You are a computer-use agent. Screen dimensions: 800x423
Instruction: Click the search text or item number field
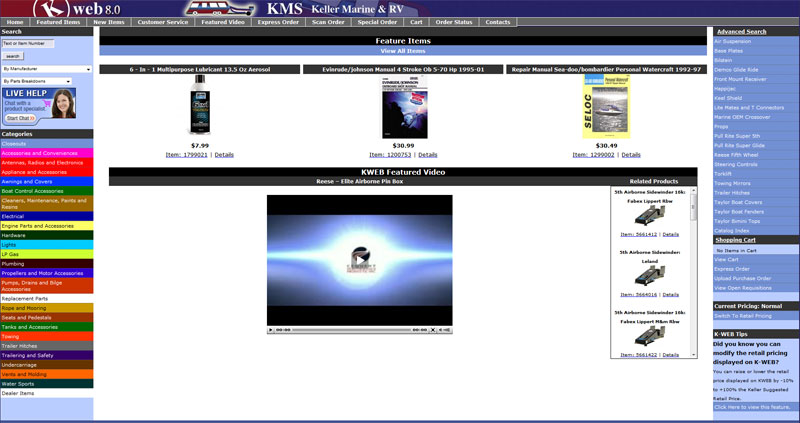tap(28, 44)
